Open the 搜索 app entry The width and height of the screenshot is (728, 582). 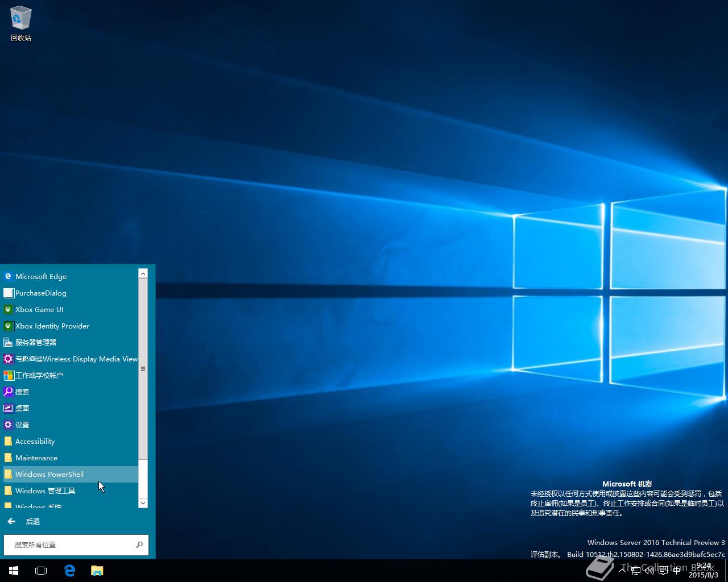click(x=69, y=392)
